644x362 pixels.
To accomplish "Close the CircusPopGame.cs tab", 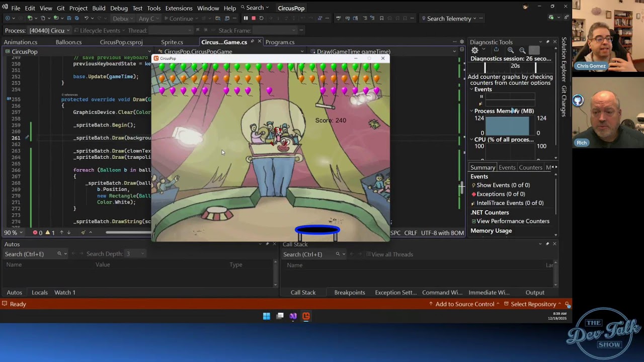I will [259, 42].
